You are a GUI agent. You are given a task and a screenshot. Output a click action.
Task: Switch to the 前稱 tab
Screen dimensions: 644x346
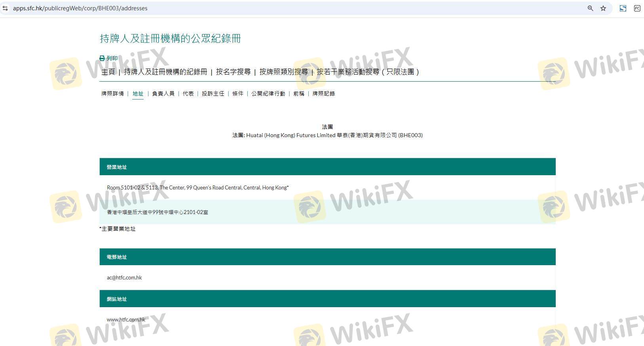pyautogui.click(x=299, y=94)
